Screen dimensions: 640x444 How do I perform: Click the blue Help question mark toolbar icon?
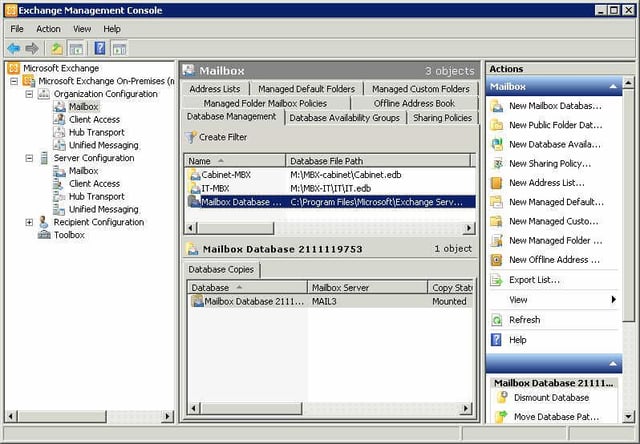click(x=100, y=48)
